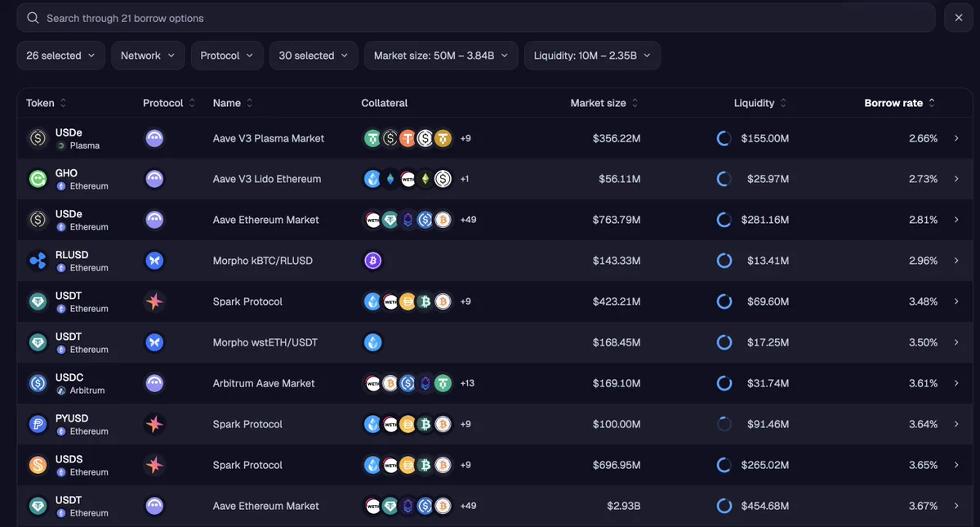The height and width of the screenshot is (527, 980).
Task: Click the $356.22M market size value
Action: tap(617, 138)
